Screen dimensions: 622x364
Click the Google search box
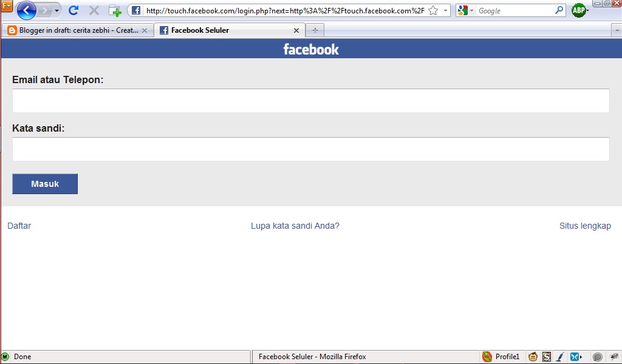pos(514,11)
